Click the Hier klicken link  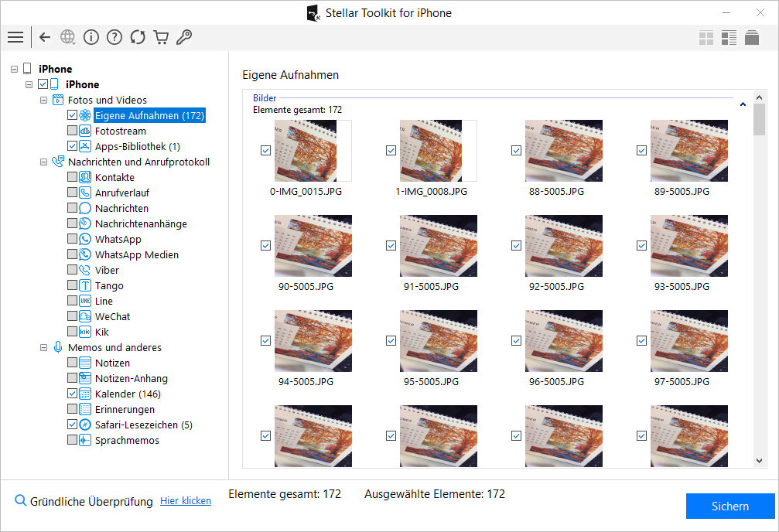point(186,501)
